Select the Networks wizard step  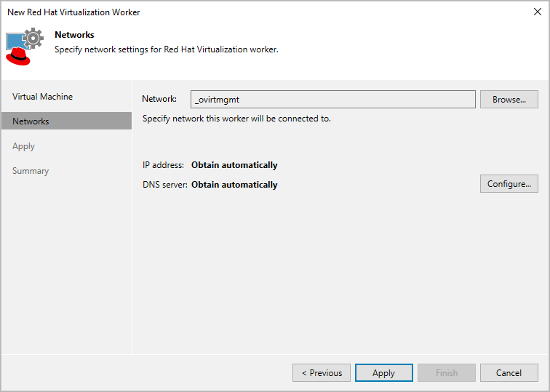[x=67, y=121]
